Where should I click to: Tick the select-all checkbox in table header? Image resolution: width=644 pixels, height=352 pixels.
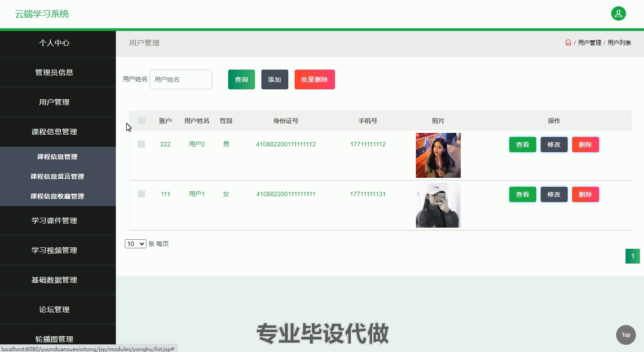141,121
